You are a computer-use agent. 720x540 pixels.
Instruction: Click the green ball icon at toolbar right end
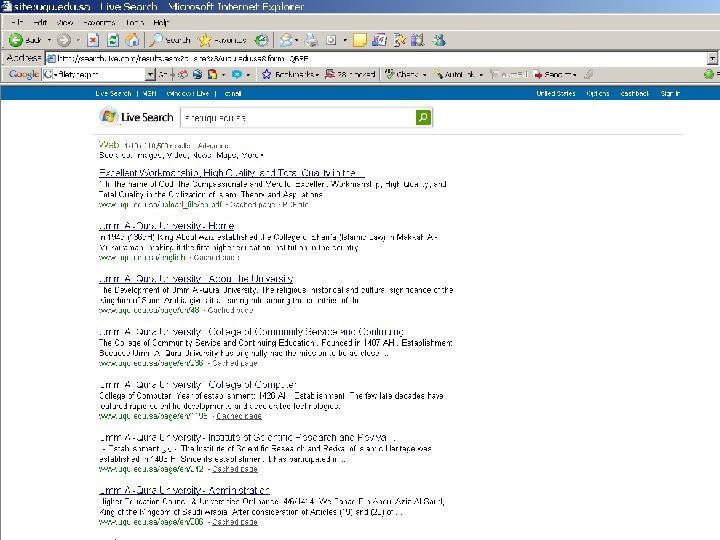[709, 74]
